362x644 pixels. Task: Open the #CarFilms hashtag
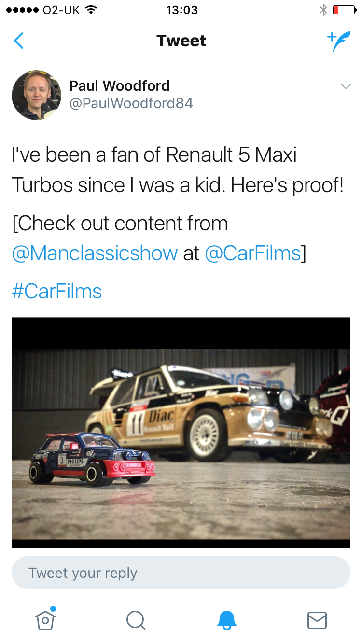(57, 292)
